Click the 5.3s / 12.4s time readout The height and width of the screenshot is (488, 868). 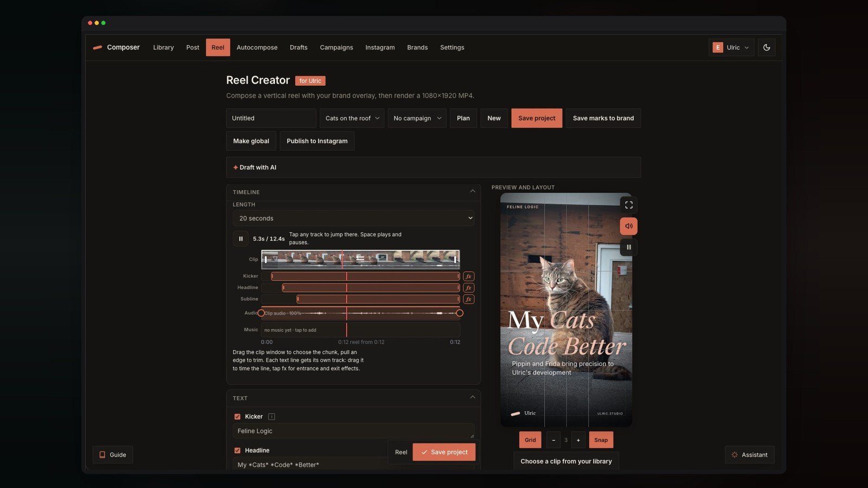coord(269,239)
